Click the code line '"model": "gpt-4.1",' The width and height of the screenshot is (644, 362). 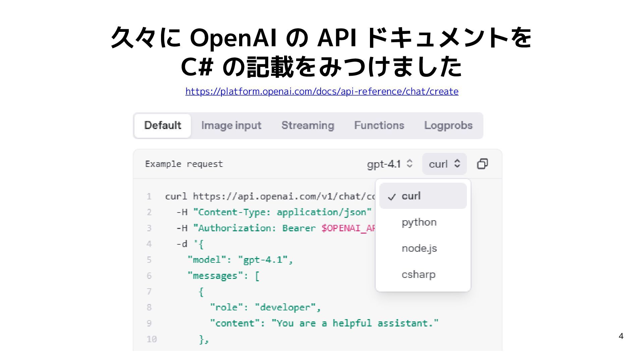coord(240,260)
